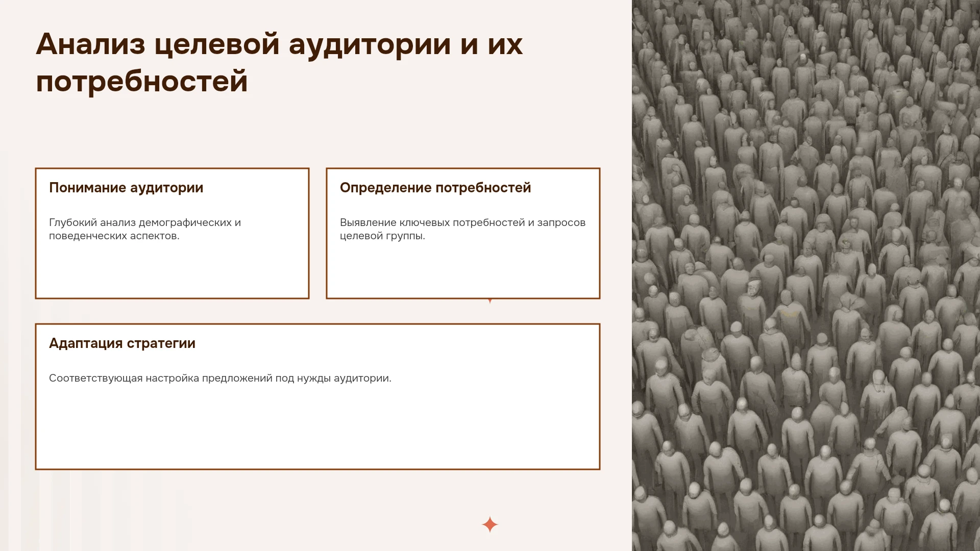Click the orange four-pointed star icon
980x551 pixels.
[x=490, y=524]
